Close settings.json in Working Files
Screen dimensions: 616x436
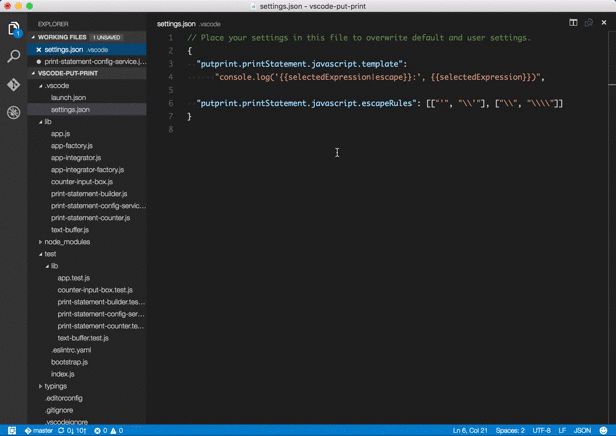pos(38,49)
